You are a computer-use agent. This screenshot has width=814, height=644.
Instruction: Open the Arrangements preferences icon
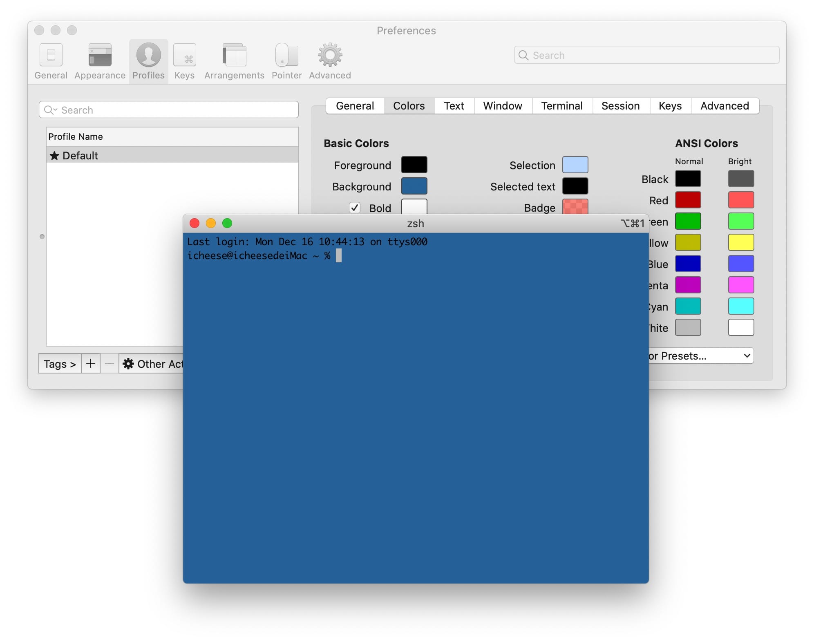[x=234, y=55]
